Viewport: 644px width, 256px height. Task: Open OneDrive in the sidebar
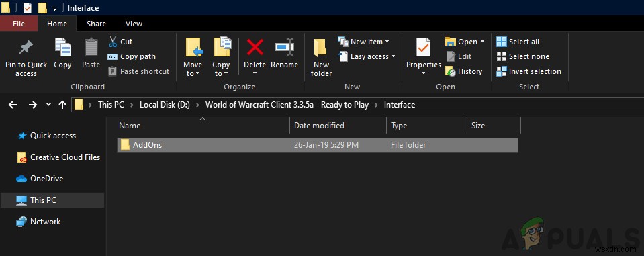[40, 179]
